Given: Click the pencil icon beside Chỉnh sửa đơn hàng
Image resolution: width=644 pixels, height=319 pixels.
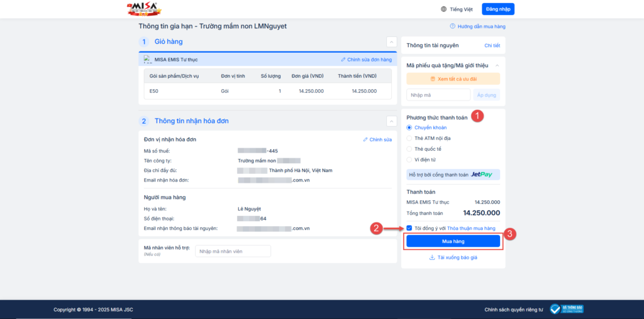Looking at the screenshot, I should click(x=343, y=60).
